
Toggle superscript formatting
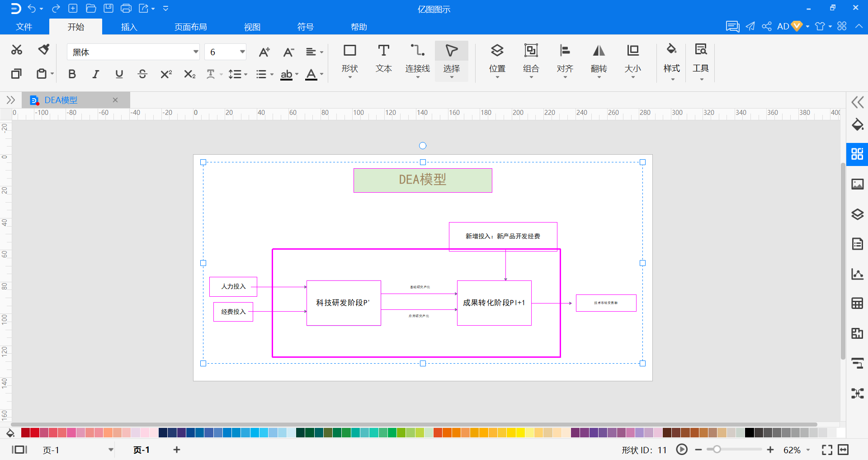pyautogui.click(x=166, y=74)
